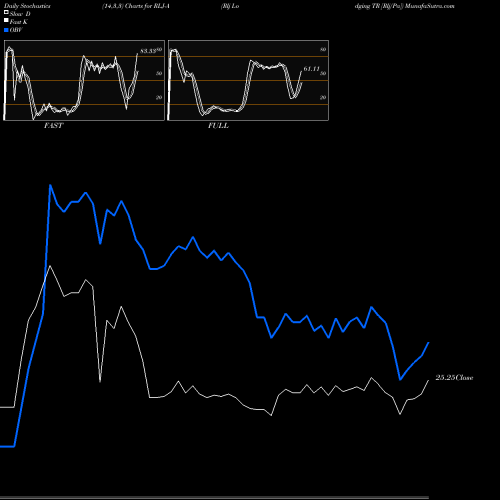Click the 'MunafaSutra.com' title text
This screenshot has height=500, width=500.
pos(430,6)
